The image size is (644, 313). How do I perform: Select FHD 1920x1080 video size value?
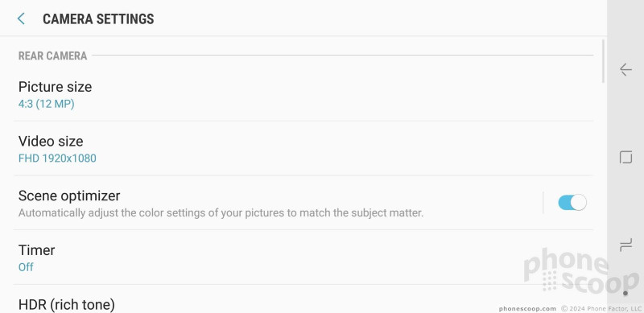[57, 159]
